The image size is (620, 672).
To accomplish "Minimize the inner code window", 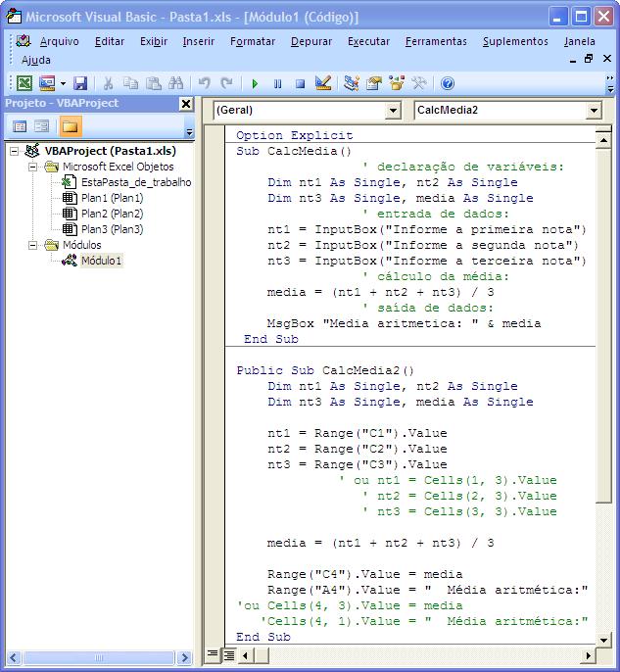I will click(573, 60).
